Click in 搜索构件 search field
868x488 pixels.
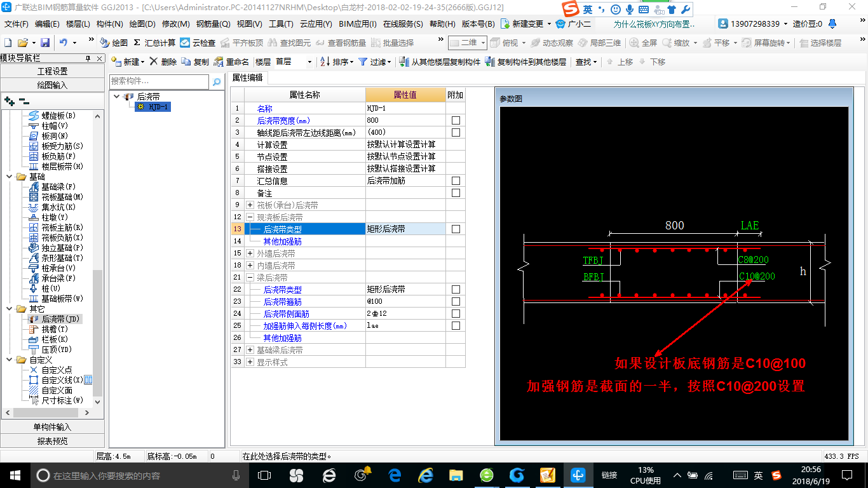(x=159, y=81)
